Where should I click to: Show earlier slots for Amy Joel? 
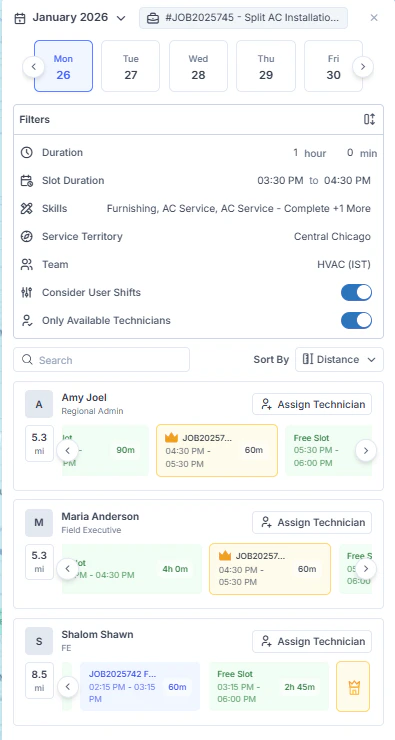(x=67, y=450)
